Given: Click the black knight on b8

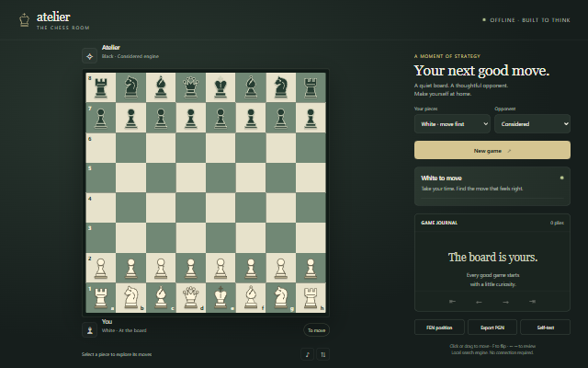Looking at the screenshot, I should (130, 87).
